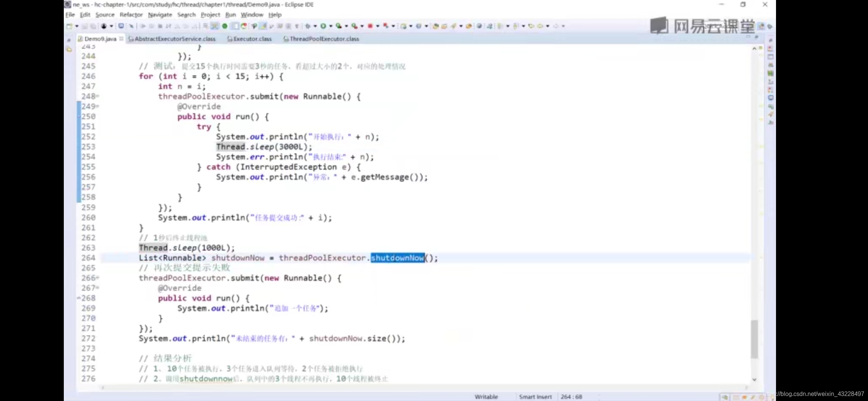This screenshot has width=868, height=401.
Task: Click the Smart Insert status bar entry
Action: (535, 397)
